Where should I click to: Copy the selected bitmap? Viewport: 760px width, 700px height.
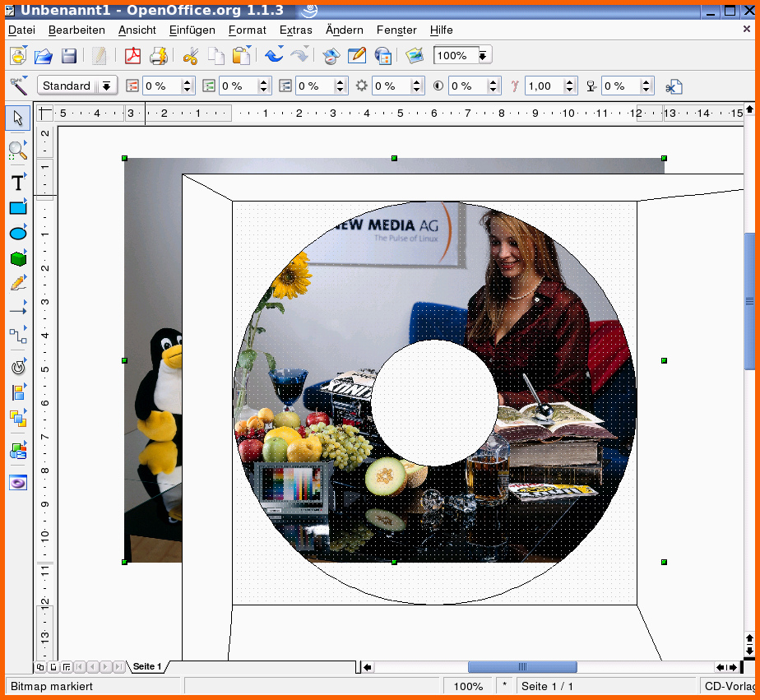[216, 56]
